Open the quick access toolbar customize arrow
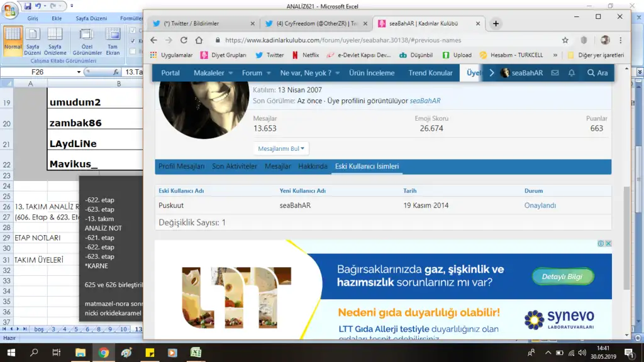The image size is (644, 362). coord(72,6)
